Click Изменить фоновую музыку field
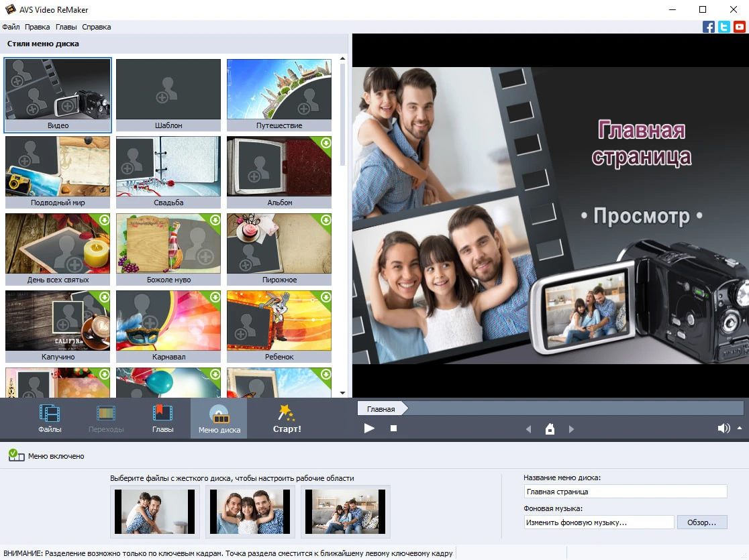Viewport: 749px width, 560px height. click(x=597, y=522)
